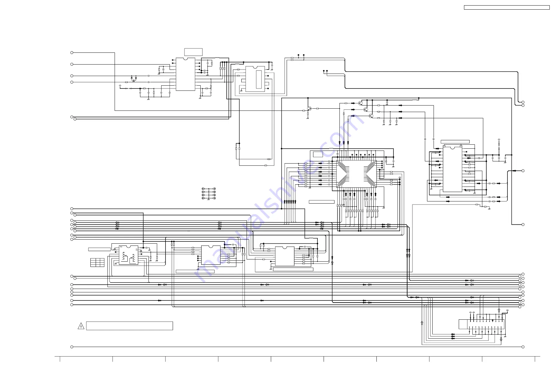The height and width of the screenshot is (392, 555).
Task: Click the empty note box beside the warning triangle
Action: pos(130,326)
